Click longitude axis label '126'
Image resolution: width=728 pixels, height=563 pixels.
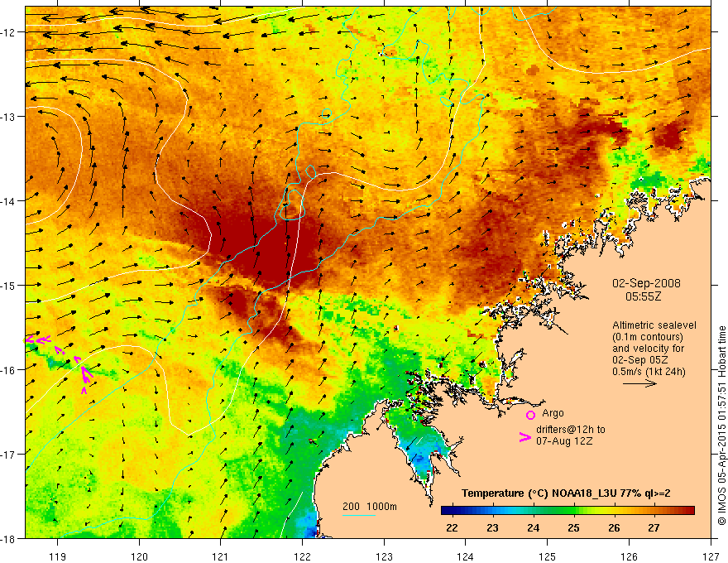coord(629,556)
